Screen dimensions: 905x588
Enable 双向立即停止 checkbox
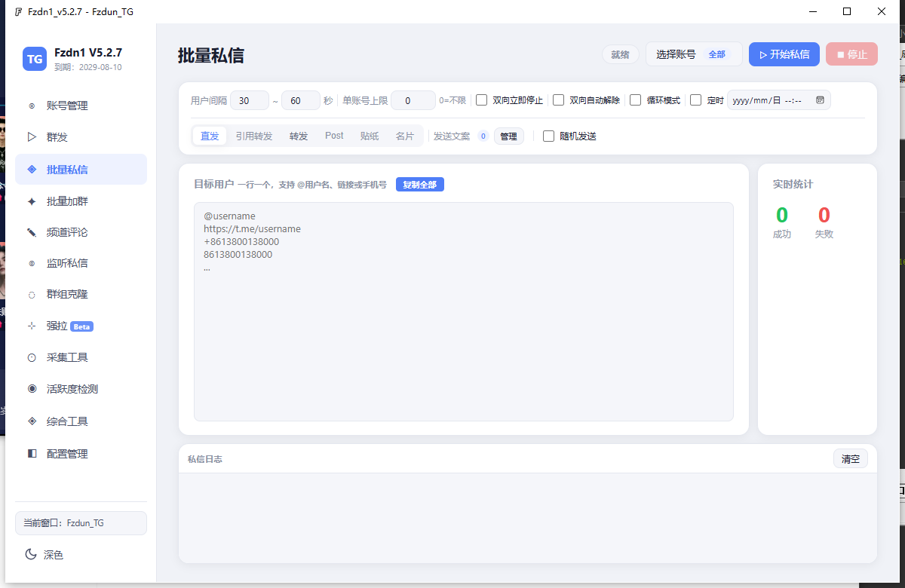(481, 100)
